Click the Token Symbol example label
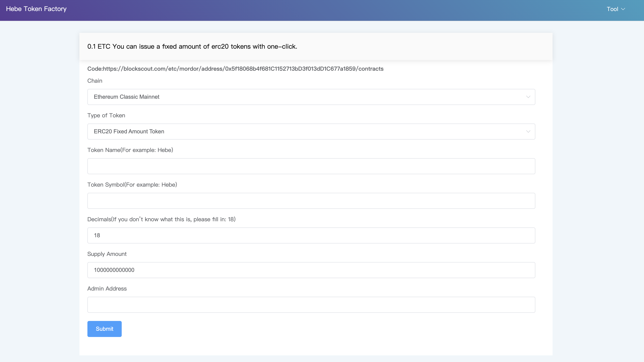Viewport: 644px width, 362px height. [x=132, y=185]
